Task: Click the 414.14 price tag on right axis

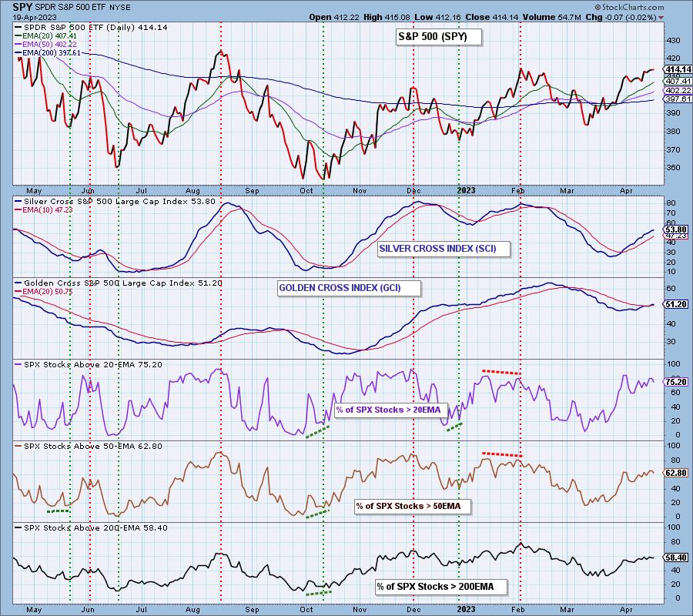Action: (x=678, y=69)
